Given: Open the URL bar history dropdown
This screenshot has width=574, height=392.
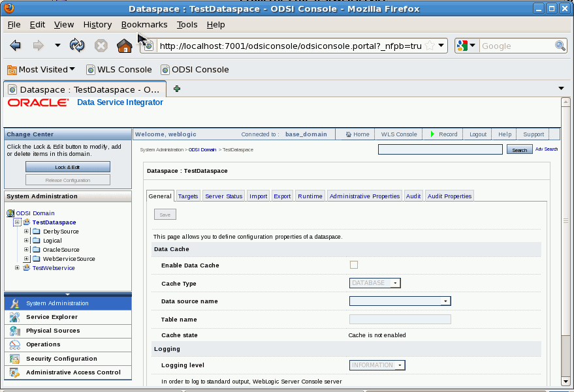Looking at the screenshot, I should pyautogui.click(x=441, y=46).
